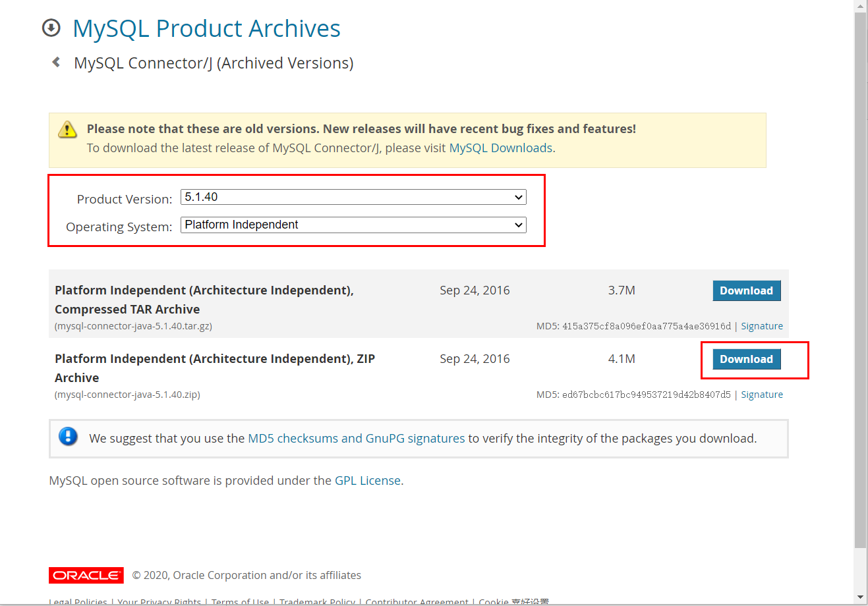Screen dimensions: 868x606
Task: Click the vertical scrollbar thumb
Action: [x=861, y=280]
